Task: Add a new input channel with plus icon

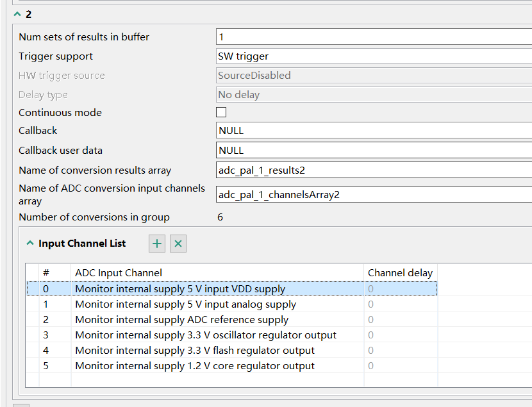Action: tap(157, 244)
